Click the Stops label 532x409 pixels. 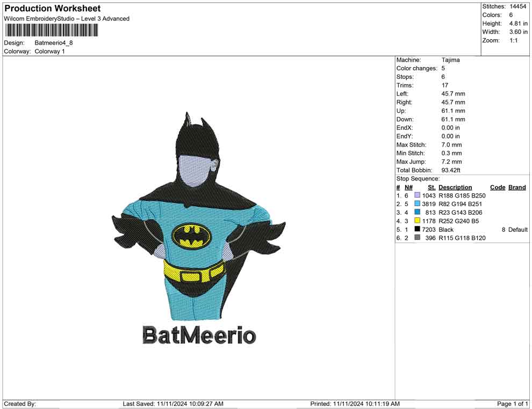click(405, 77)
